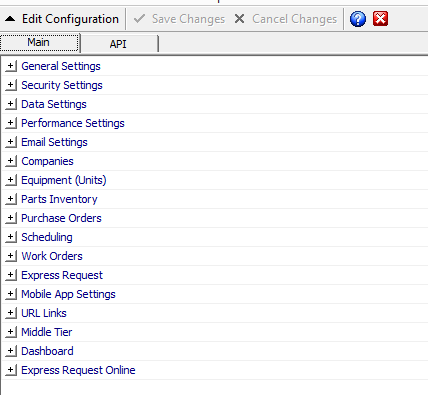This screenshot has width=428, height=395.
Task: Select the General Settings label
Action: coord(61,66)
